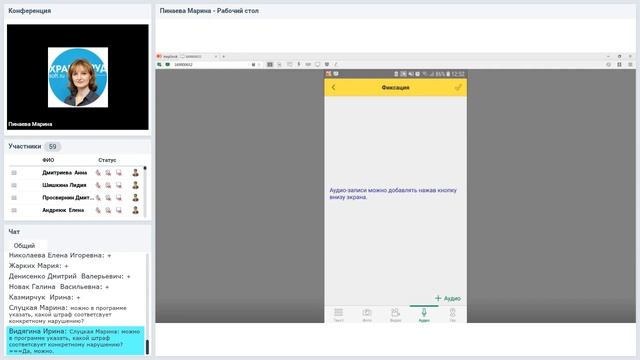This screenshot has width=640, height=360.
Task: Click microphone status icon for Просвирнин row
Action: click(98, 198)
